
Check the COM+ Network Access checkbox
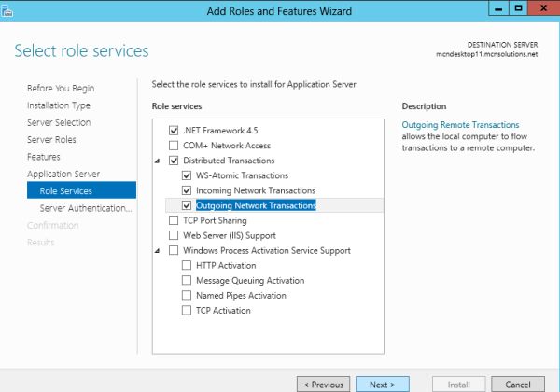click(x=174, y=146)
